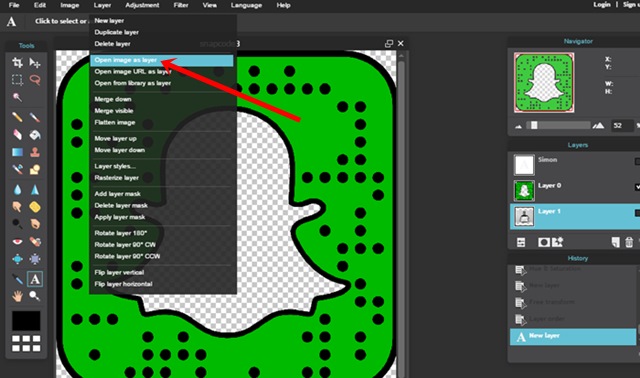Select the Marquee selection tool
This screenshot has height=378, width=640.
[17, 80]
